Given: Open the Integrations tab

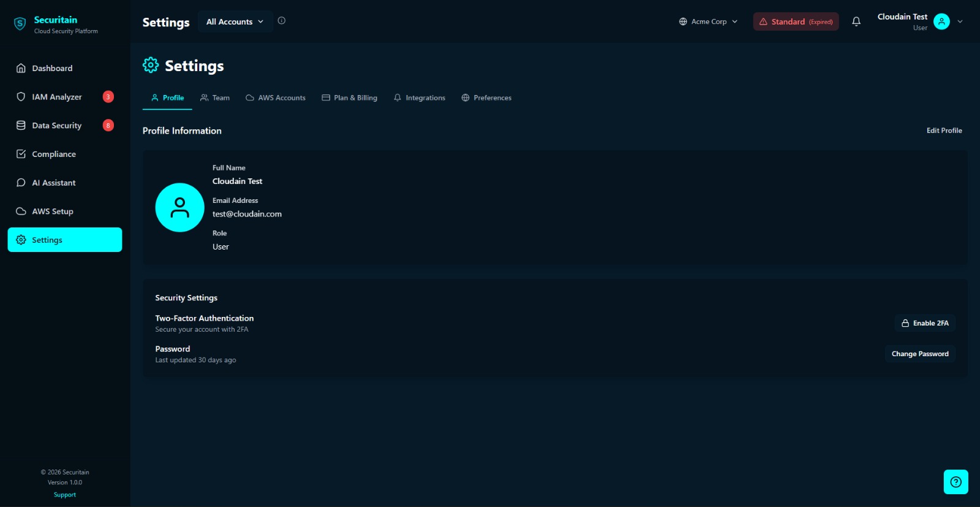Looking at the screenshot, I should 420,98.
